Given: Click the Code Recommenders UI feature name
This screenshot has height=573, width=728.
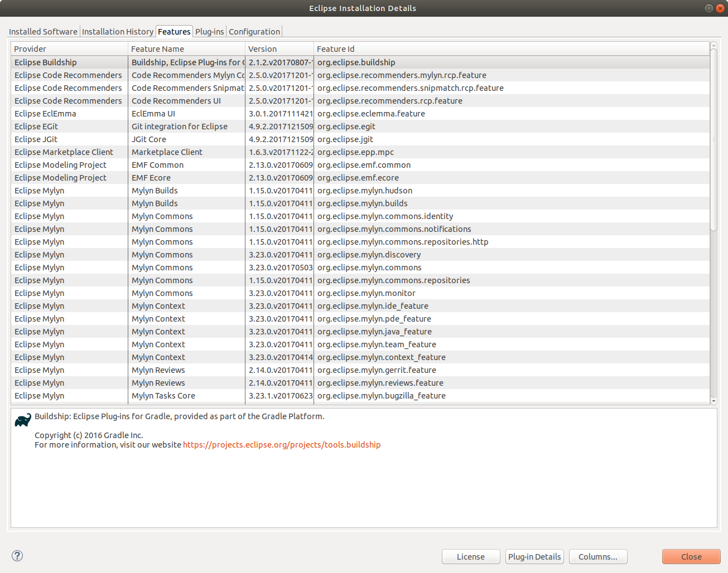Looking at the screenshot, I should point(176,101).
